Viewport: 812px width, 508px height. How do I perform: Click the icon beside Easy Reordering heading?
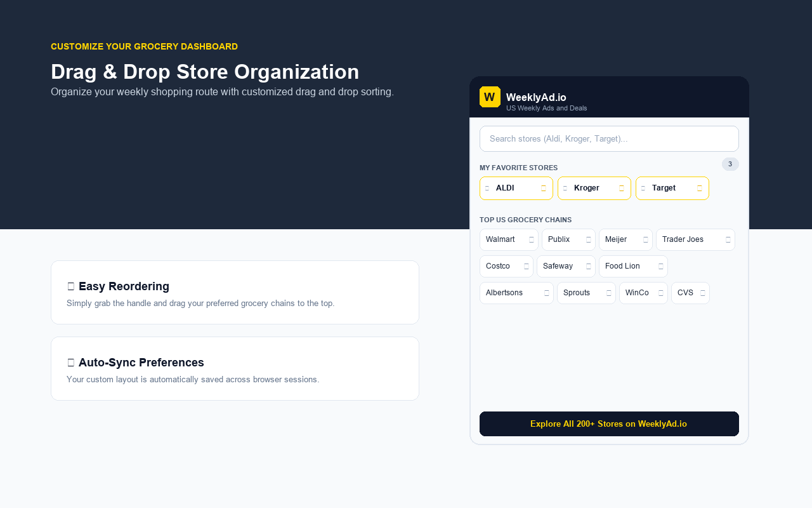click(71, 286)
